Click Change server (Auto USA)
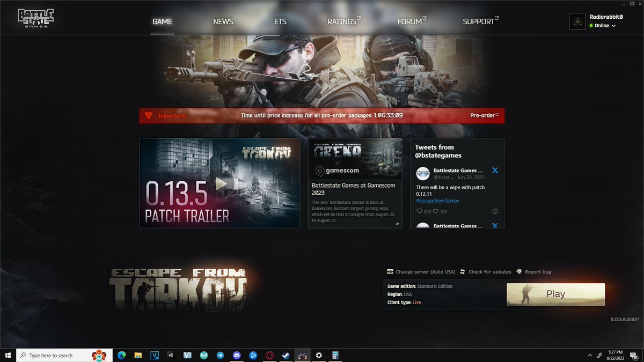The height and width of the screenshot is (362, 644). (x=425, y=272)
